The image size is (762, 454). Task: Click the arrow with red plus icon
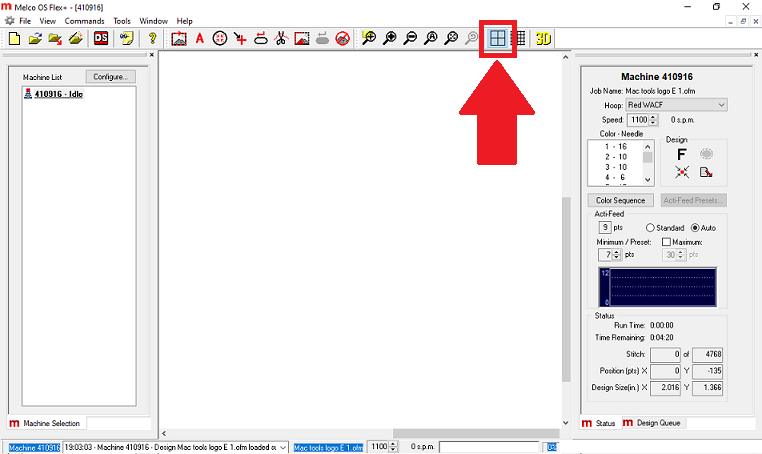pyautogui.click(x=240, y=38)
